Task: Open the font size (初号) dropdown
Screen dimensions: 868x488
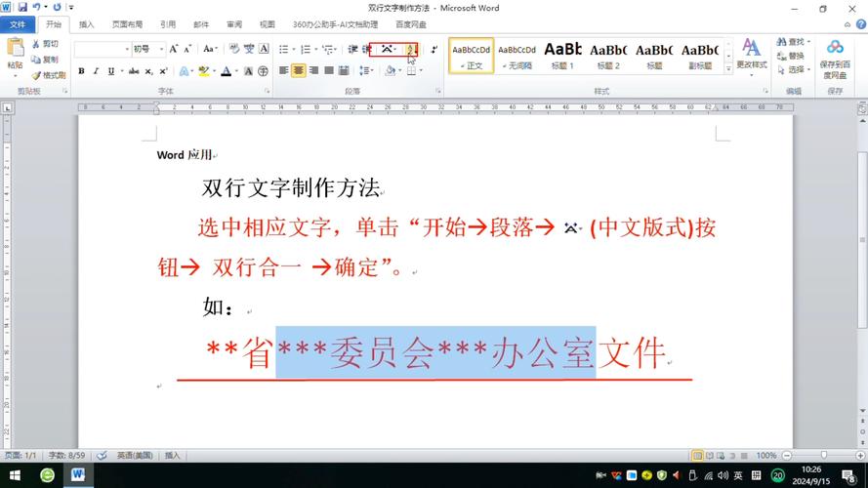Action: 162,49
